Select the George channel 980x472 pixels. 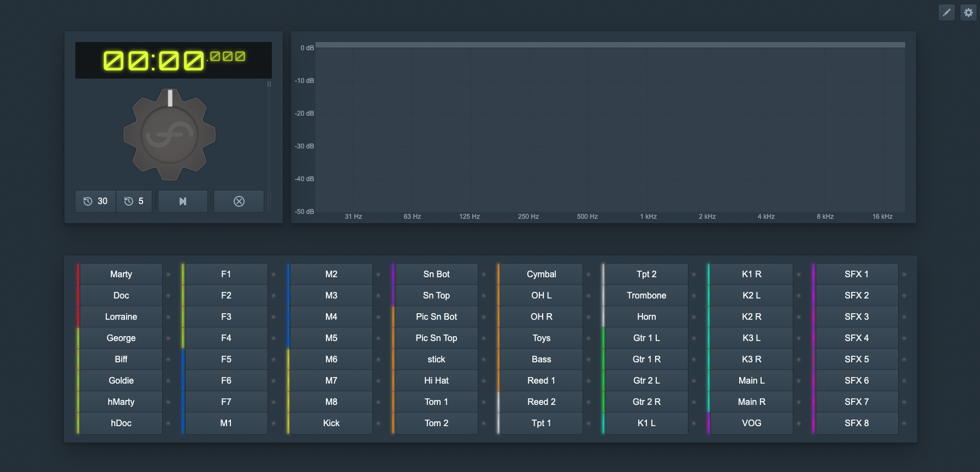coord(121,338)
